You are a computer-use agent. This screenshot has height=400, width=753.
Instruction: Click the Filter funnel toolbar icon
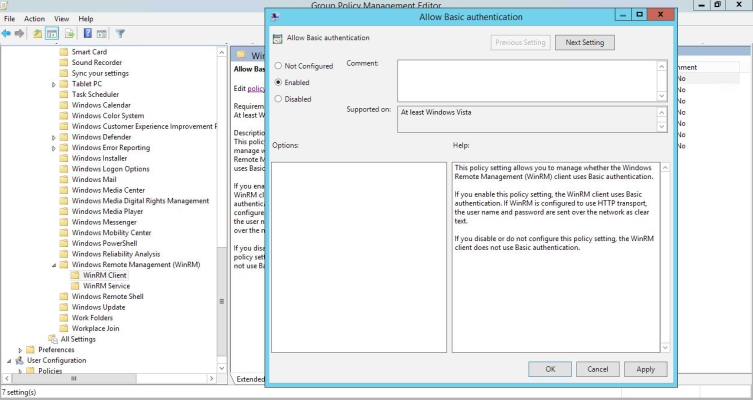coord(120,34)
